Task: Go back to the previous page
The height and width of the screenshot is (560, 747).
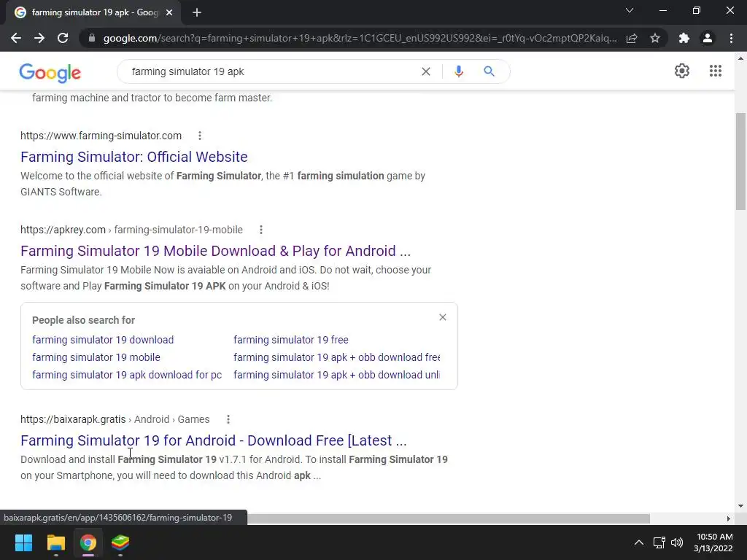Action: click(x=16, y=38)
